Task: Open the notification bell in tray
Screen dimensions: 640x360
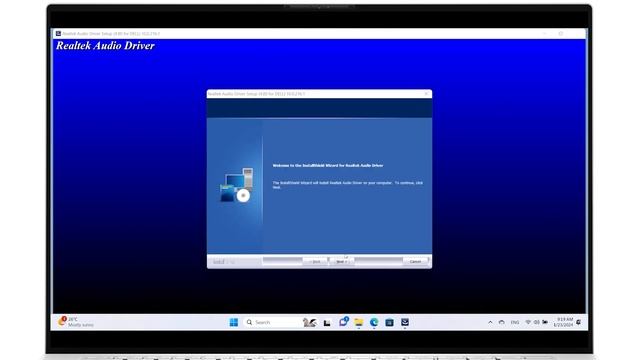Action: point(578,322)
